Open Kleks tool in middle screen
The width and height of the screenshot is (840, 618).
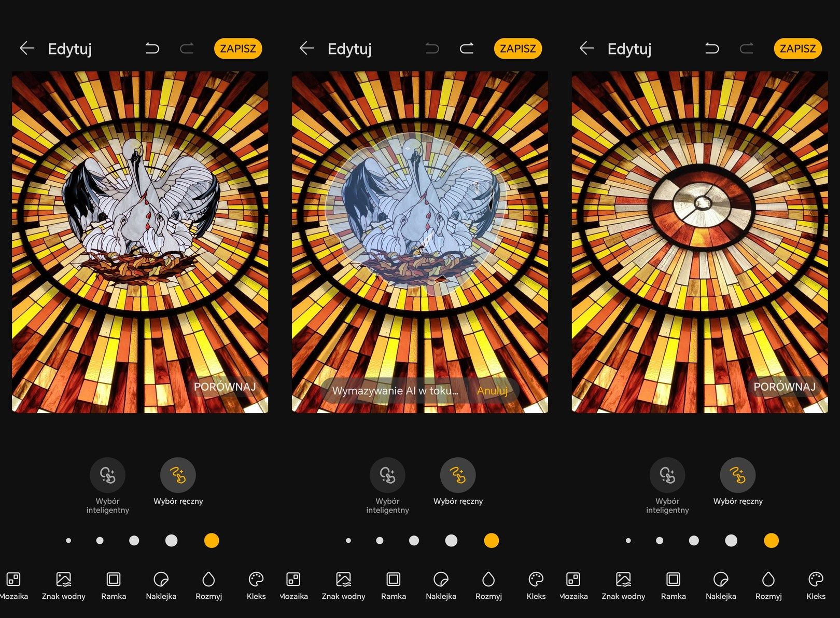pos(536,586)
